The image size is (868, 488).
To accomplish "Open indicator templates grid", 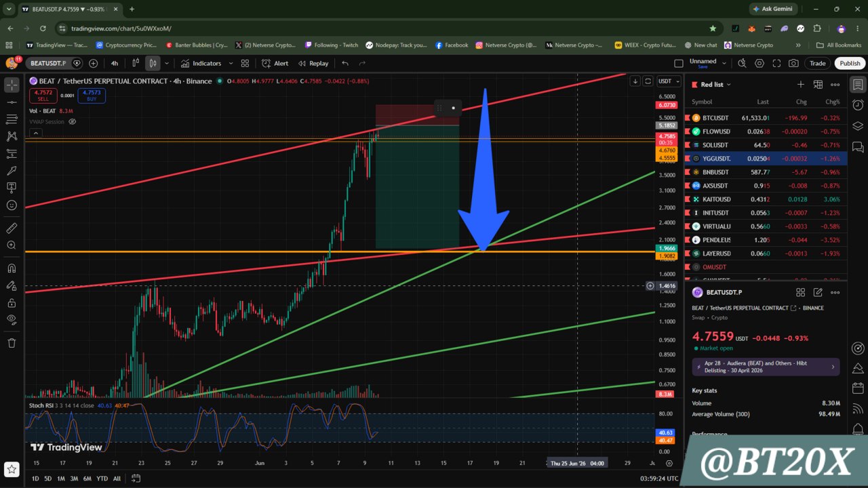I will 245,63.
